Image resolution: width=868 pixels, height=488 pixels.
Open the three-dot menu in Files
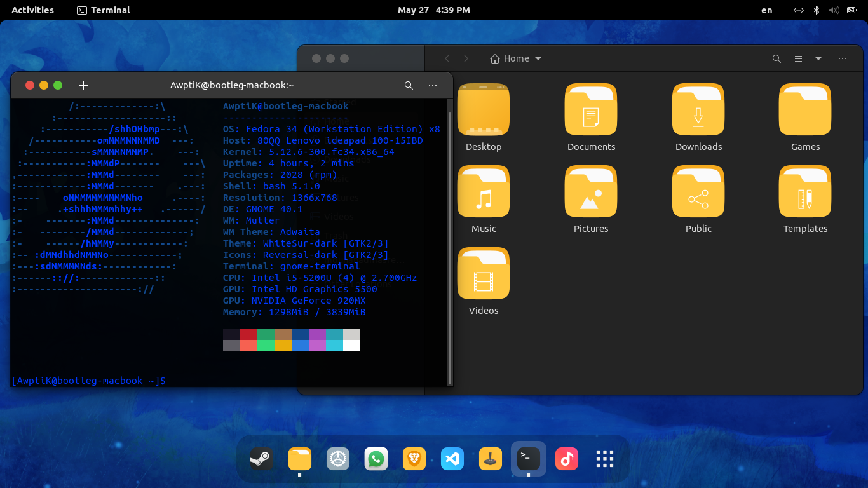coord(843,58)
